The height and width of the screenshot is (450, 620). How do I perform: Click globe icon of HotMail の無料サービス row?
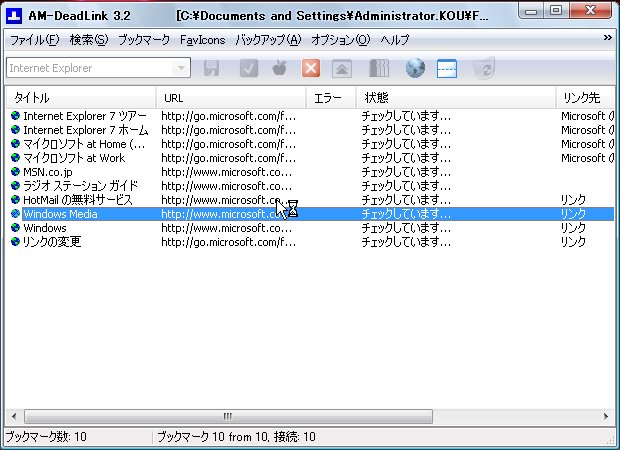[15, 200]
